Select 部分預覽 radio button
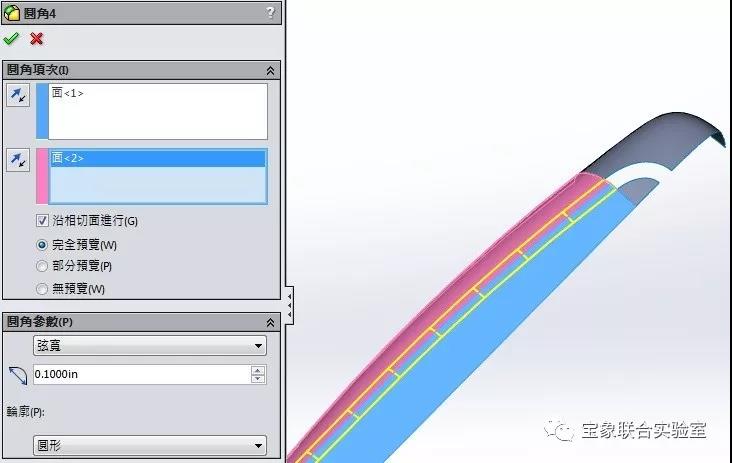The image size is (732, 463). click(x=42, y=266)
